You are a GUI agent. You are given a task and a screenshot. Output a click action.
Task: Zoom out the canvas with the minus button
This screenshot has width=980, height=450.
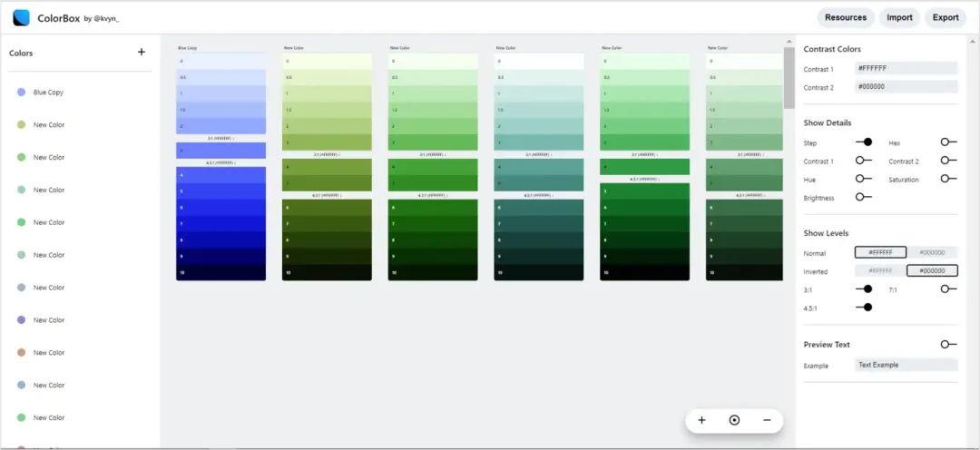pos(767,420)
